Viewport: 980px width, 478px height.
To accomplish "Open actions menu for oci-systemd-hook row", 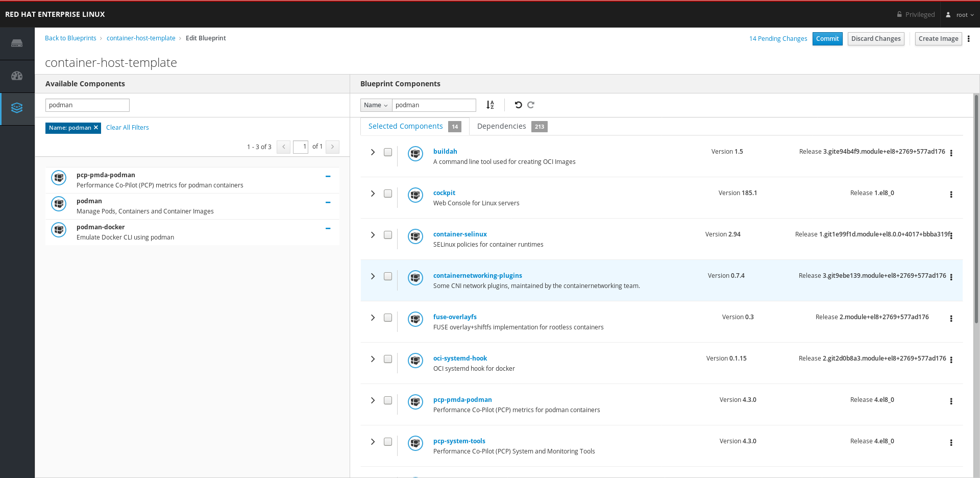I will (951, 360).
